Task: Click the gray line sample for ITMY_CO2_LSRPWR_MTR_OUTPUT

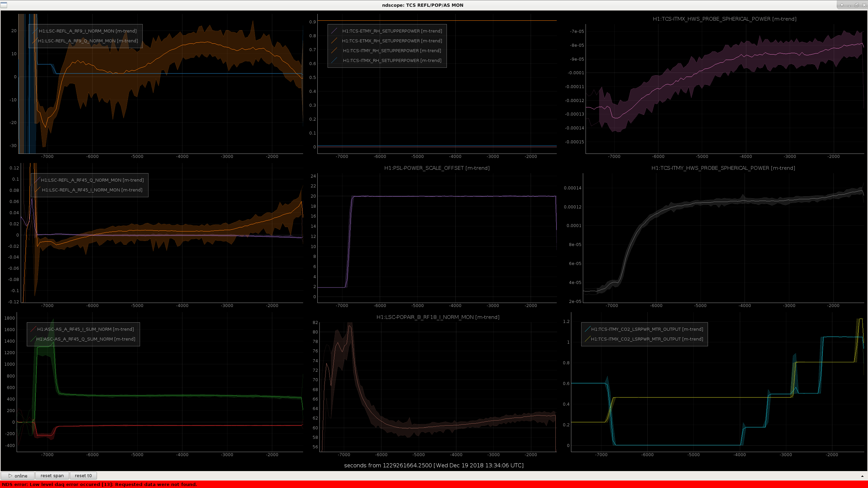Action: click(x=588, y=329)
